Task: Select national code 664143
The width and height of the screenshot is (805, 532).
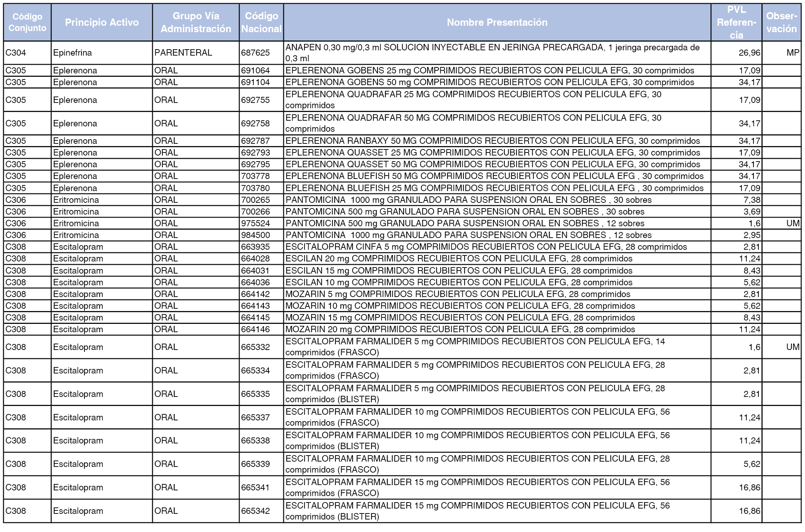Action: [261, 306]
